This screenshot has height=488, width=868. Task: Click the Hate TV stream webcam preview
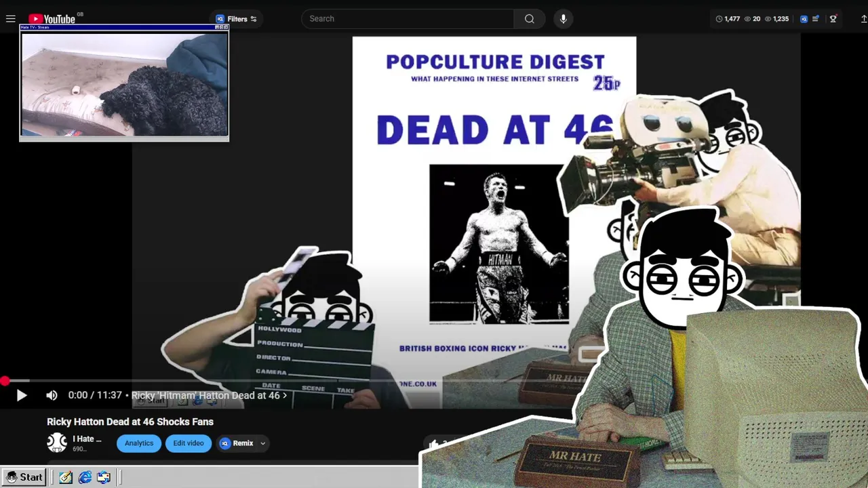tap(124, 85)
